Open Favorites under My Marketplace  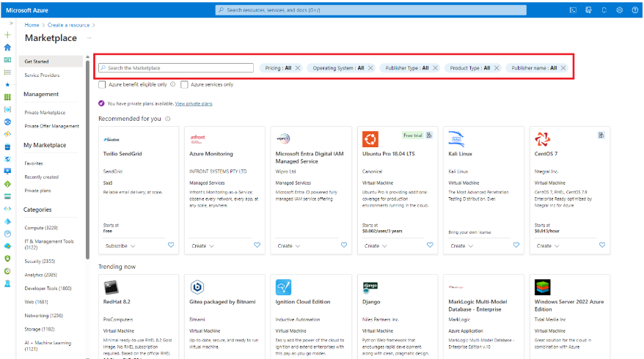click(34, 163)
